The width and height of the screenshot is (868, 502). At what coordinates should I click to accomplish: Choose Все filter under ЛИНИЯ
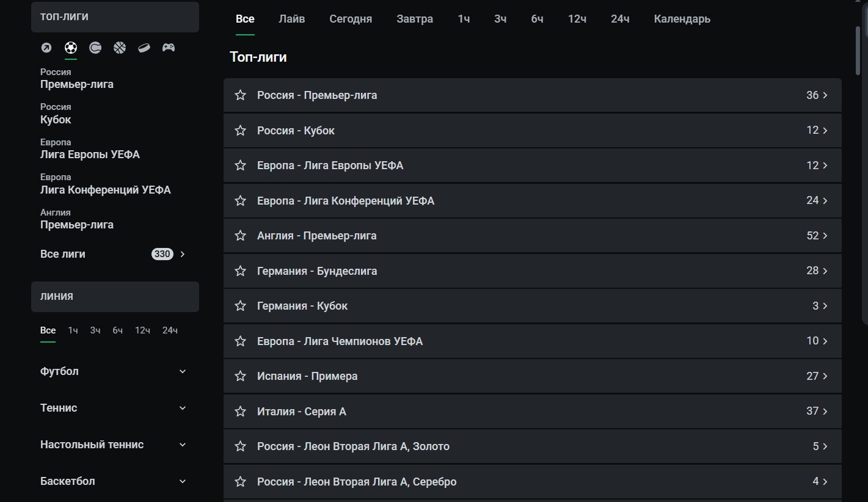point(48,330)
